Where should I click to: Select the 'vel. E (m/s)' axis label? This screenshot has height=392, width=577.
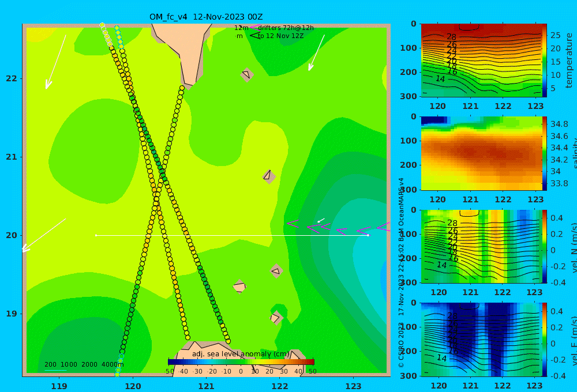(x=575, y=340)
